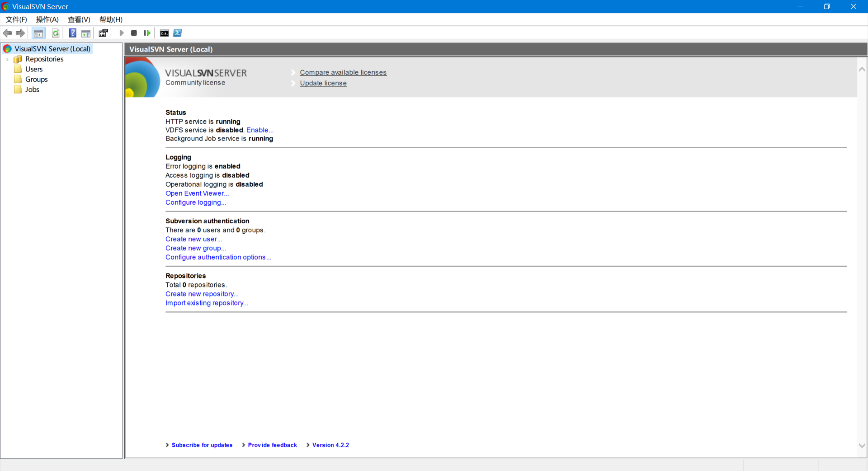Open the 帮助(H) menu
868x471 pixels.
pyautogui.click(x=111, y=19)
